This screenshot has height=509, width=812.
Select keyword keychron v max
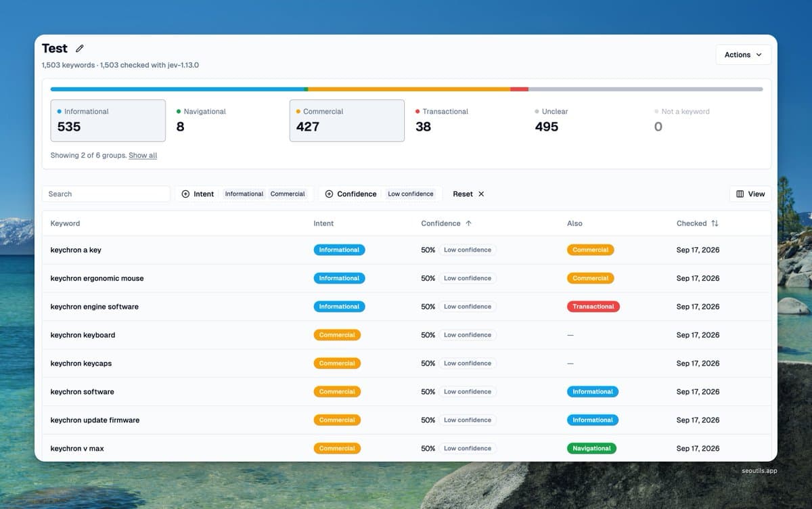(77, 449)
